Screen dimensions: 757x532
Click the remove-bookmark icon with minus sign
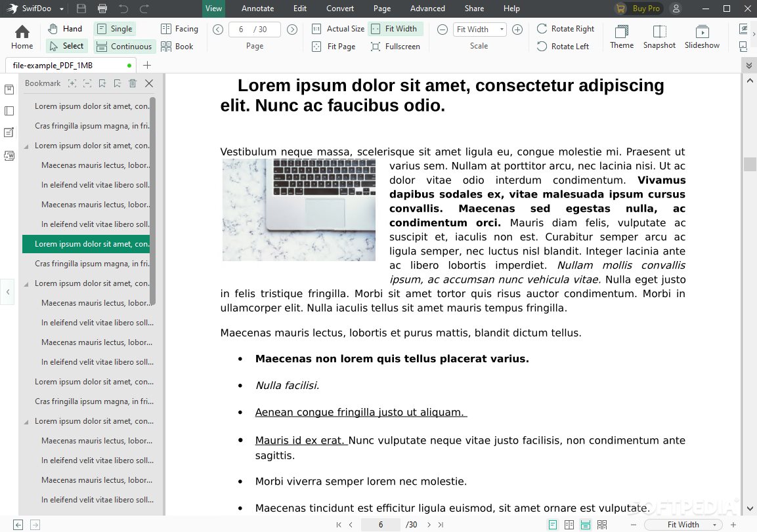118,83
